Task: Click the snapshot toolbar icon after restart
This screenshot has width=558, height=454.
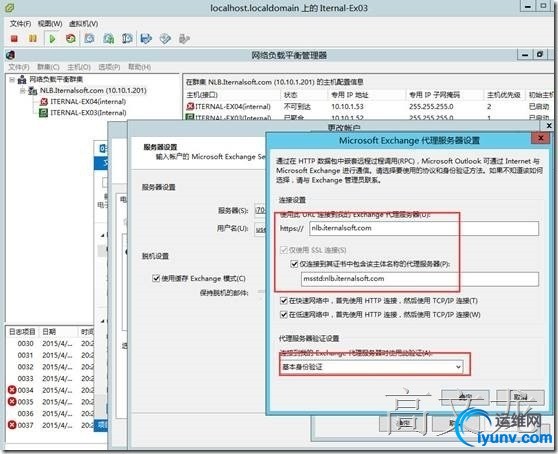Action: pyautogui.click(x=90, y=38)
